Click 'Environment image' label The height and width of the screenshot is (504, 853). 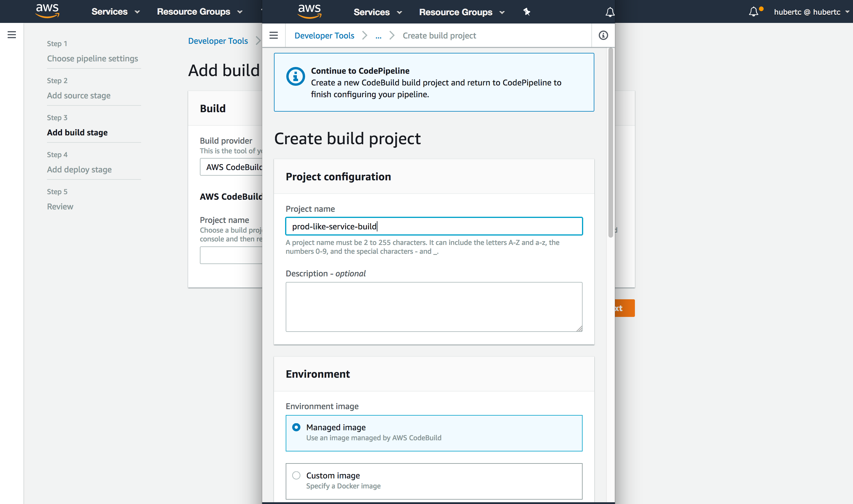click(322, 406)
